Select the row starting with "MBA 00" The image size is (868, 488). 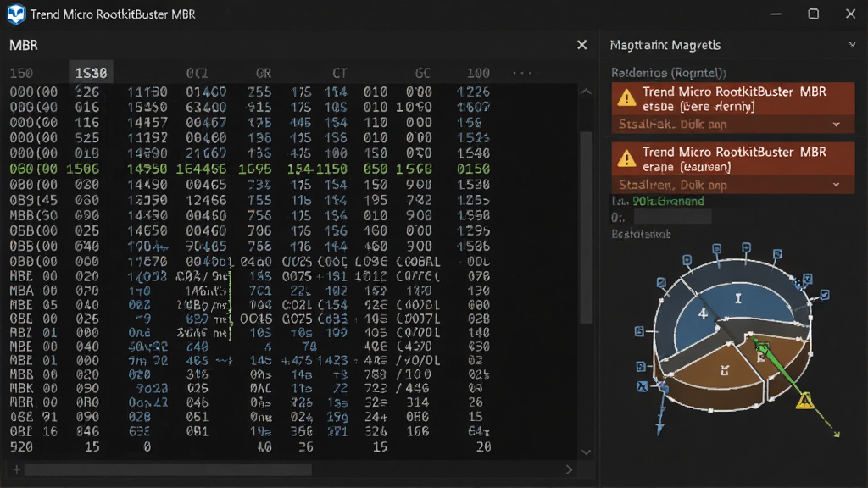pyautogui.click(x=250, y=291)
